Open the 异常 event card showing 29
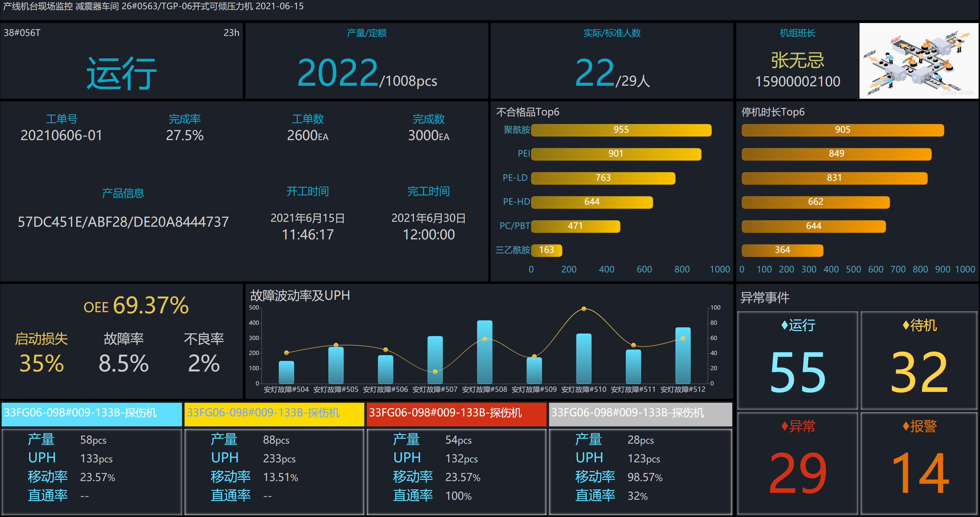Image resolution: width=980 pixels, height=517 pixels. pos(797,463)
